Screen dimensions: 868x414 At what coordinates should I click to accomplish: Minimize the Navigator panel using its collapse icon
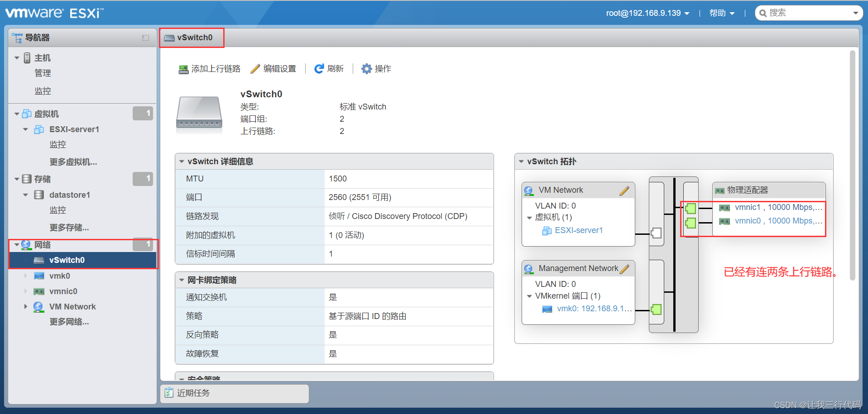[145, 38]
